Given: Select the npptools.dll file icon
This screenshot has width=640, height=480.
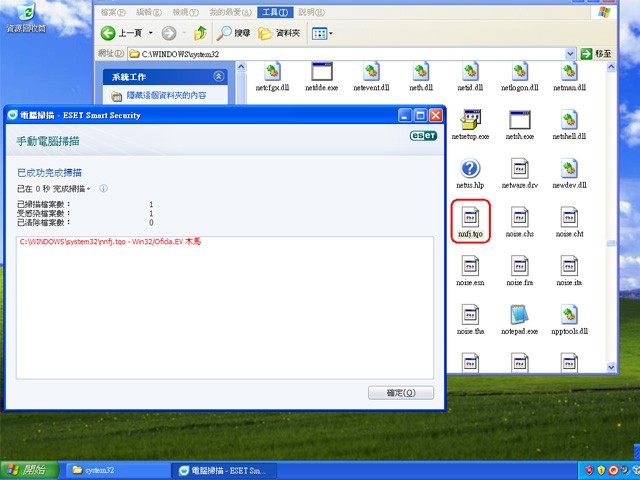Looking at the screenshot, I should click(569, 315).
